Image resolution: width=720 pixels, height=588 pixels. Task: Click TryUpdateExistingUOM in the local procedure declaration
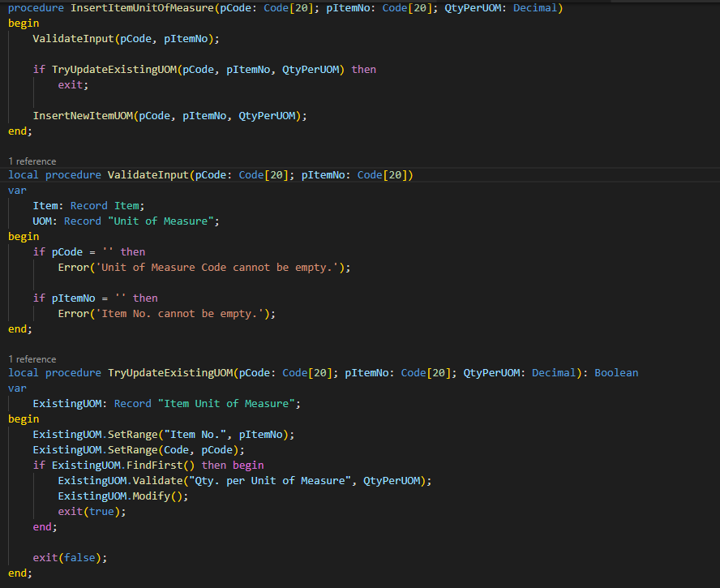point(170,373)
